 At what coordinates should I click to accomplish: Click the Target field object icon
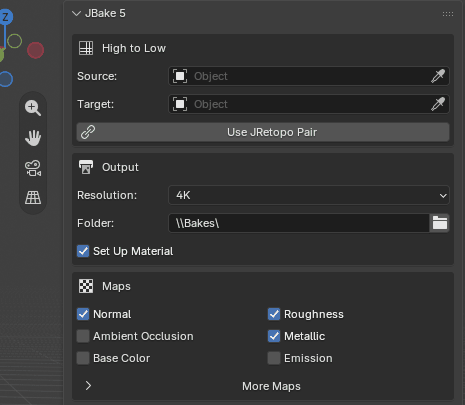pyautogui.click(x=180, y=104)
